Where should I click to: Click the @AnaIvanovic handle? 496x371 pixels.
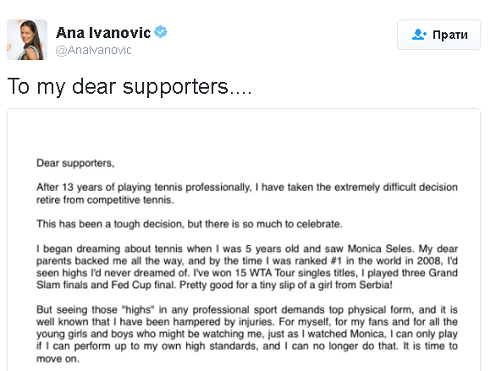tap(94, 50)
